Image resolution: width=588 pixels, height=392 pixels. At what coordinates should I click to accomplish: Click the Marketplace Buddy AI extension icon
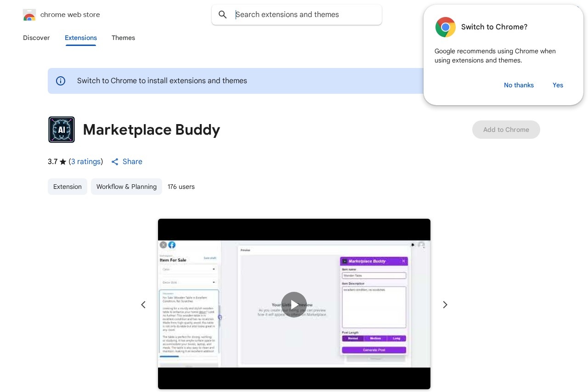62,130
